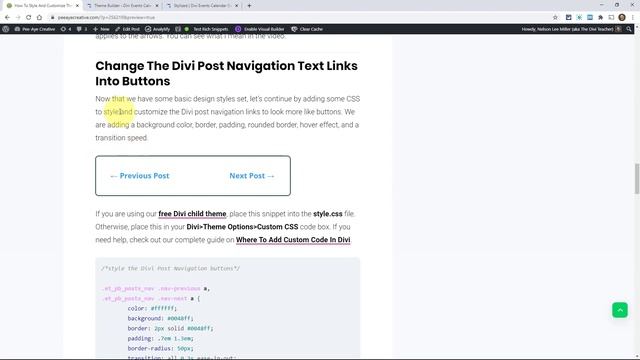Click the Next Post link
Screen dimensions: 640x360
[252, 176]
